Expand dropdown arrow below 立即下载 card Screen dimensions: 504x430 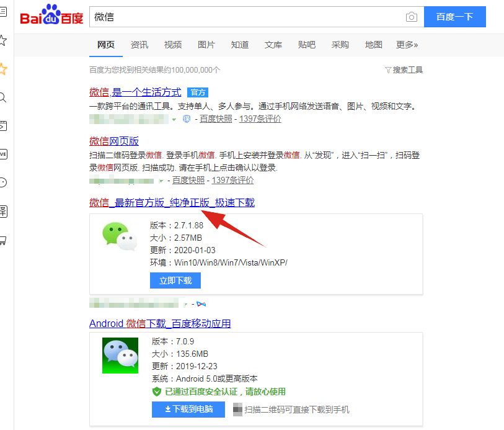coord(186,304)
